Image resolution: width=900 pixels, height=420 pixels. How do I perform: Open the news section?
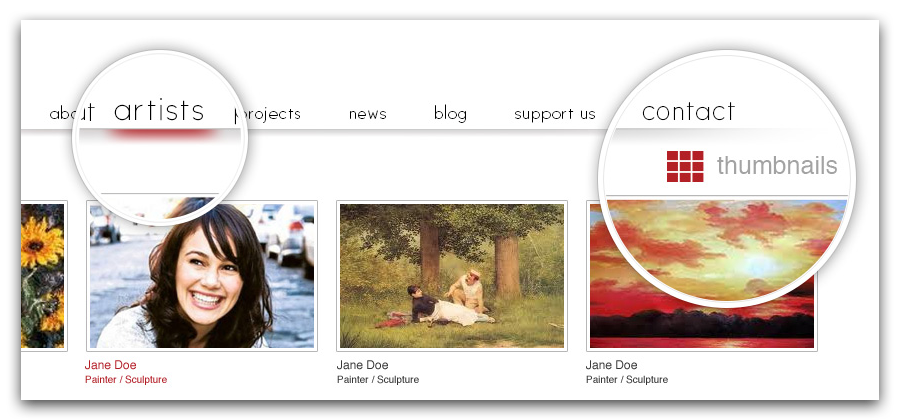point(367,114)
